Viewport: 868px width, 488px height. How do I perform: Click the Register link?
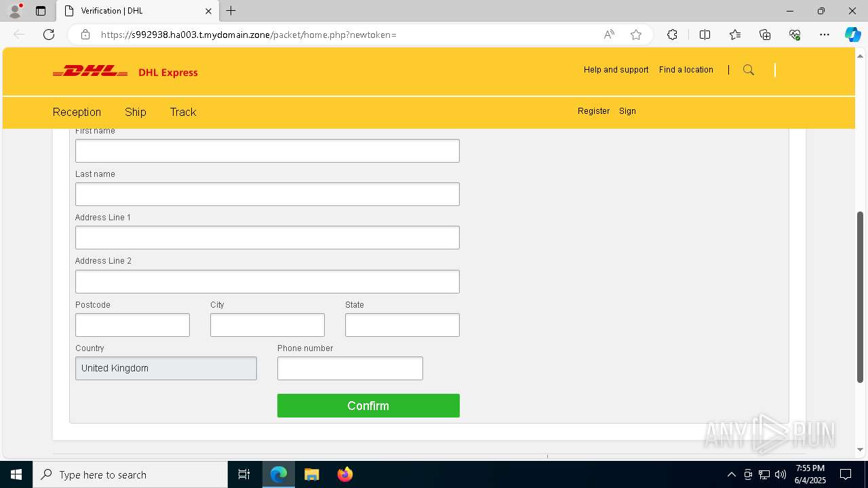593,111
